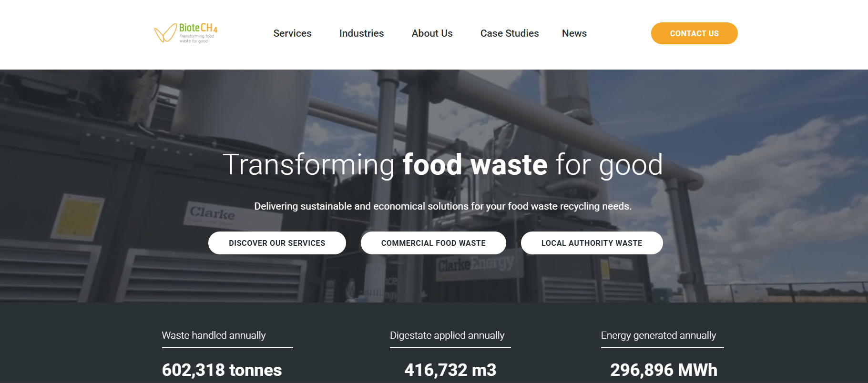
Task: Open the Industries menu item
Action: 361,33
